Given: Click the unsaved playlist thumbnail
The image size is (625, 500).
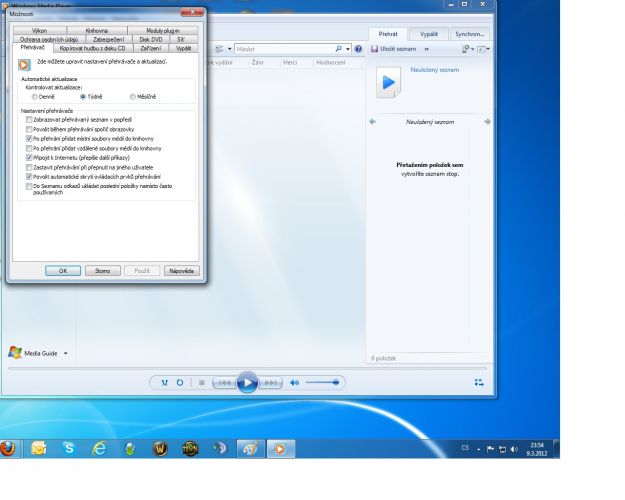Looking at the screenshot, I should (388, 83).
